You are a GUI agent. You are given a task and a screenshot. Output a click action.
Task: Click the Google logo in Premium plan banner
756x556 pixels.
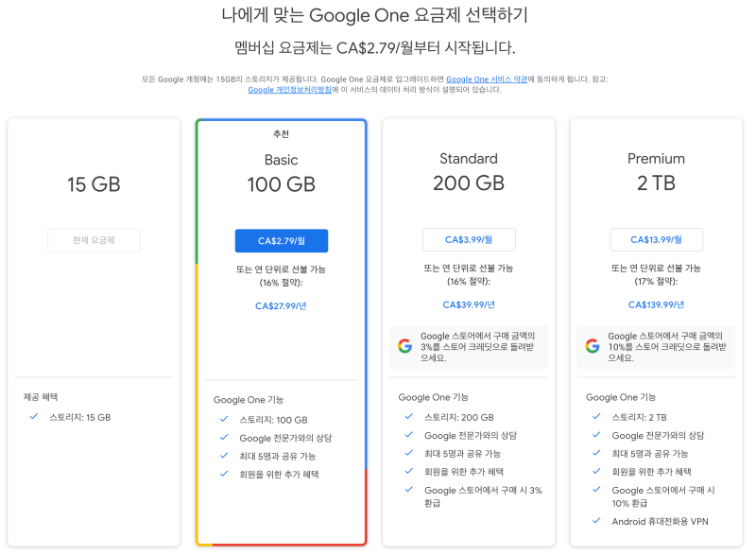click(x=593, y=346)
